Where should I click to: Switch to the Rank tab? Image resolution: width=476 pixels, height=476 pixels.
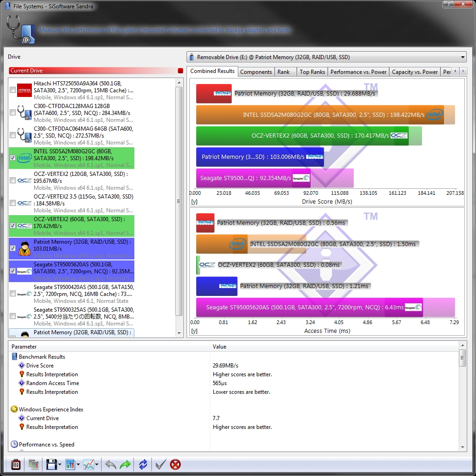285,72
